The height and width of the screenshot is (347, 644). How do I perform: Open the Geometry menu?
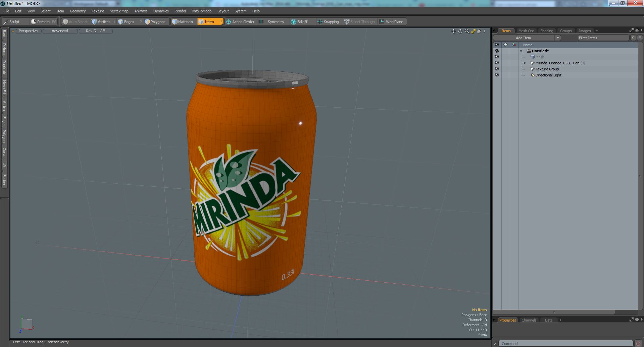(x=78, y=11)
